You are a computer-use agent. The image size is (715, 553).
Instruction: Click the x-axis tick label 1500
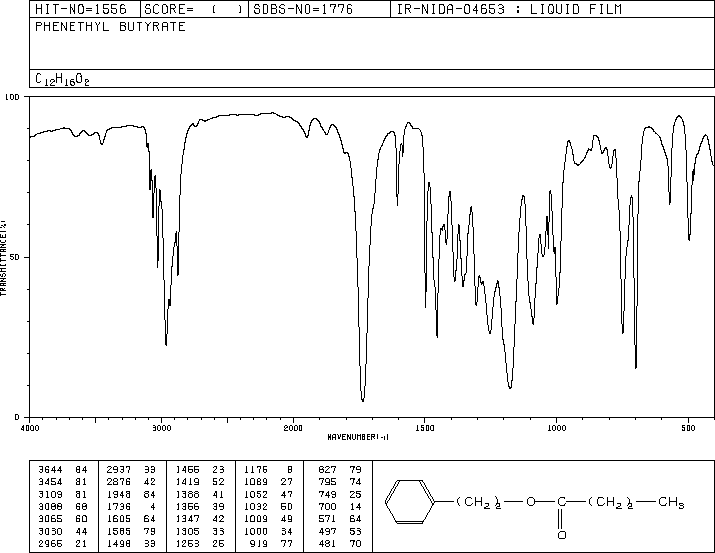[x=425, y=428]
